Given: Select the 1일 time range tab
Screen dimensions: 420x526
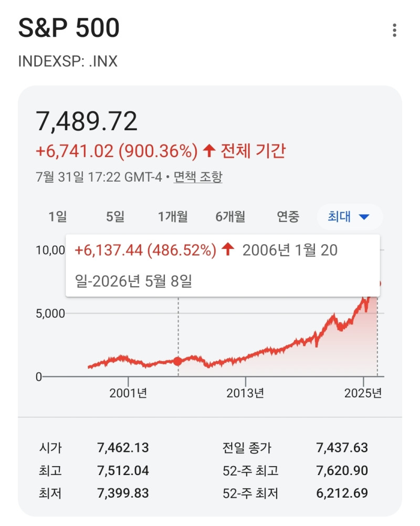Looking at the screenshot, I should point(58,217).
